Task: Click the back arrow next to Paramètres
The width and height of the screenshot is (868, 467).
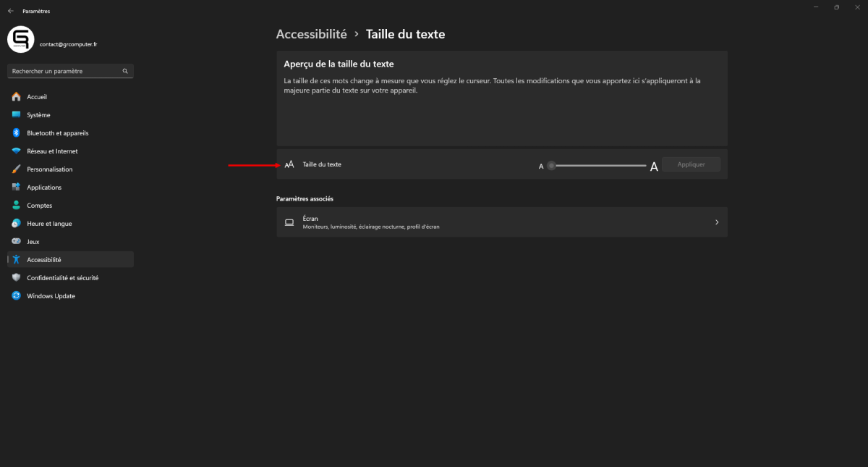Action: (x=10, y=11)
